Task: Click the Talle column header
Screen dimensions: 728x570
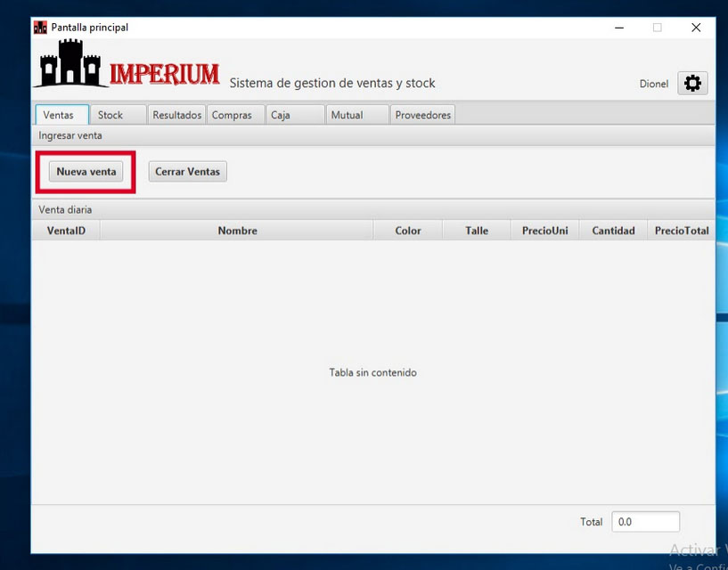Action: coord(476,230)
